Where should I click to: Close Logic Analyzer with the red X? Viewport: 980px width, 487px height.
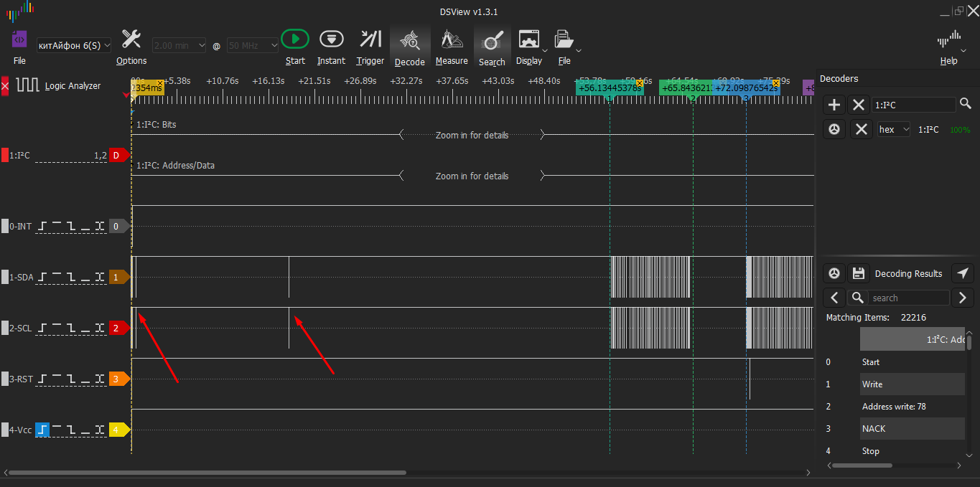pos(5,86)
